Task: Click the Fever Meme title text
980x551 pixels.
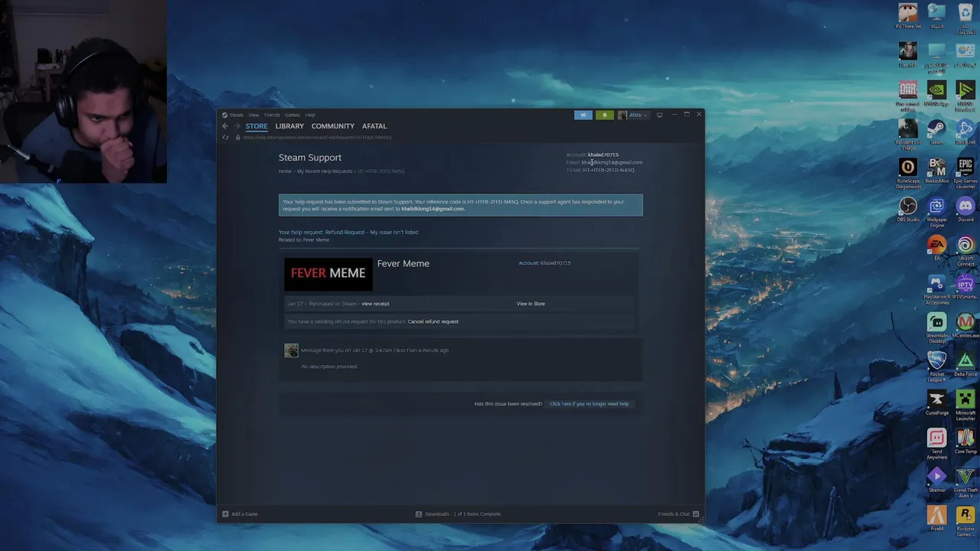Action: click(x=403, y=263)
